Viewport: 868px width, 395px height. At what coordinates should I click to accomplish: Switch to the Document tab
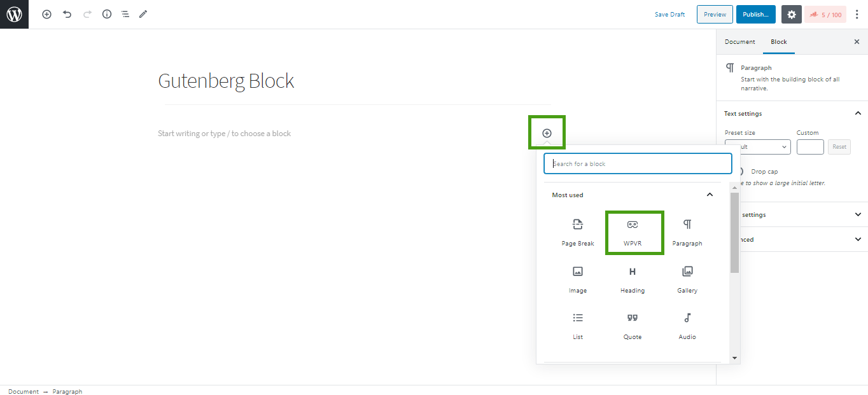(739, 42)
